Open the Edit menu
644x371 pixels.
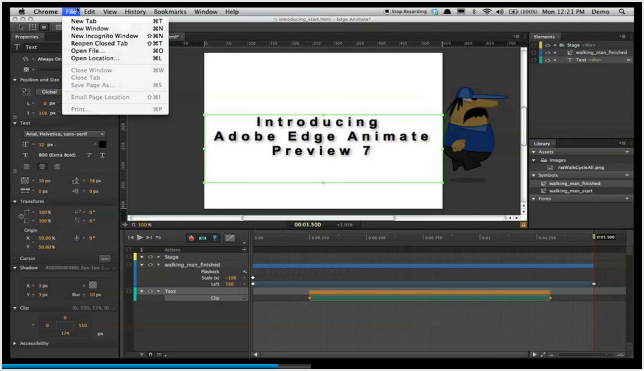[x=90, y=12]
